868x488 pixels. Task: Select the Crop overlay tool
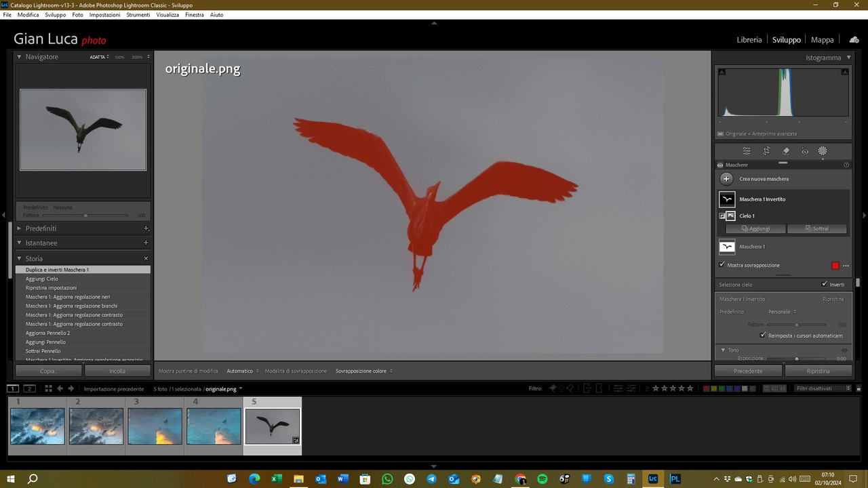[766, 151]
